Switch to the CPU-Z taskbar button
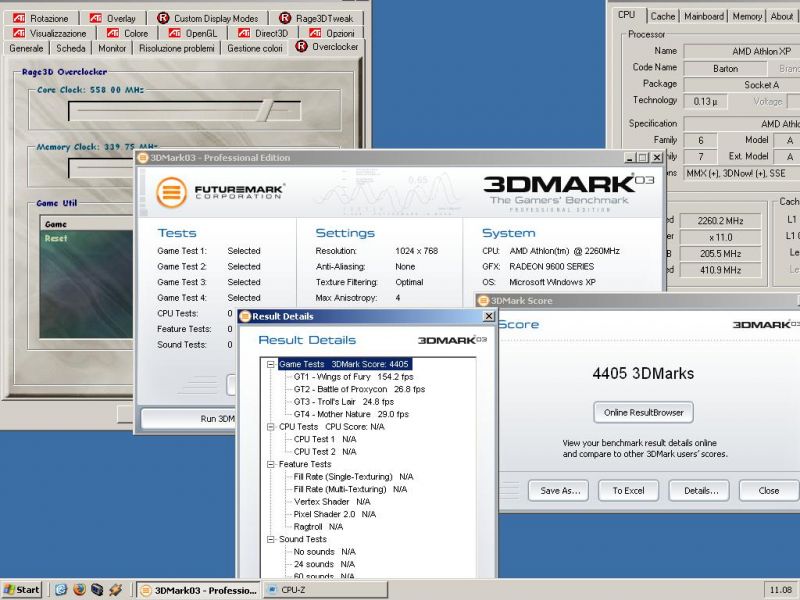This screenshot has width=800, height=600. click(325, 590)
